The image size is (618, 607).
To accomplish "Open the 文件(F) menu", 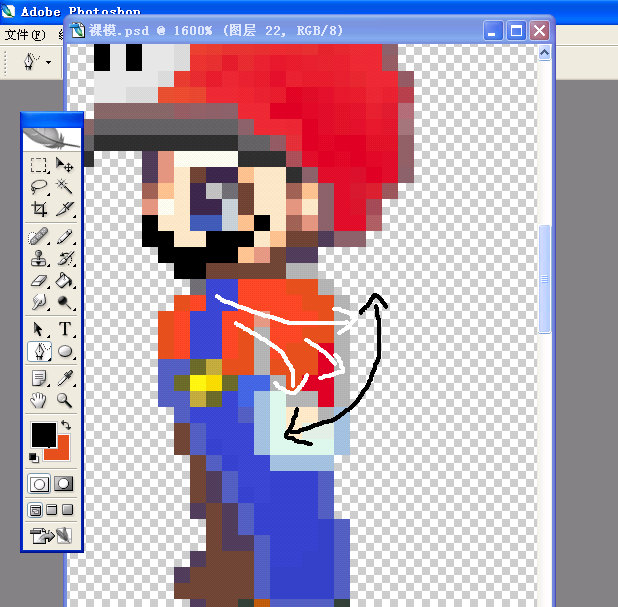I will 24,35.
